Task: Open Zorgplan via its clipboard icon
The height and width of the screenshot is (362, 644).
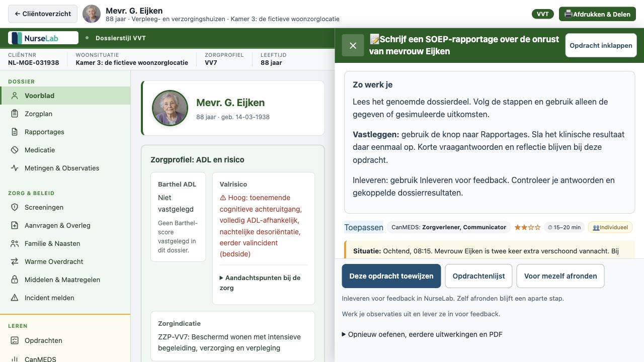Action: (15, 114)
